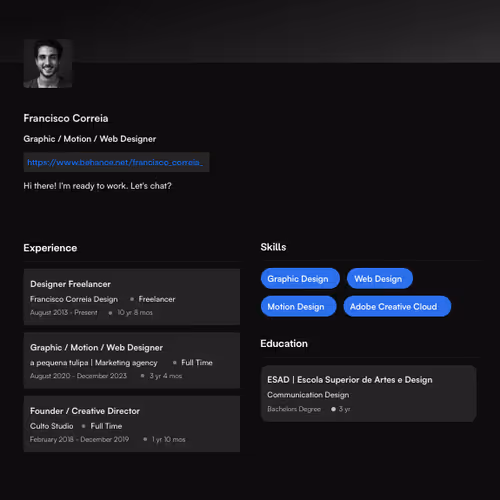Click the Experience section heading

click(x=50, y=248)
